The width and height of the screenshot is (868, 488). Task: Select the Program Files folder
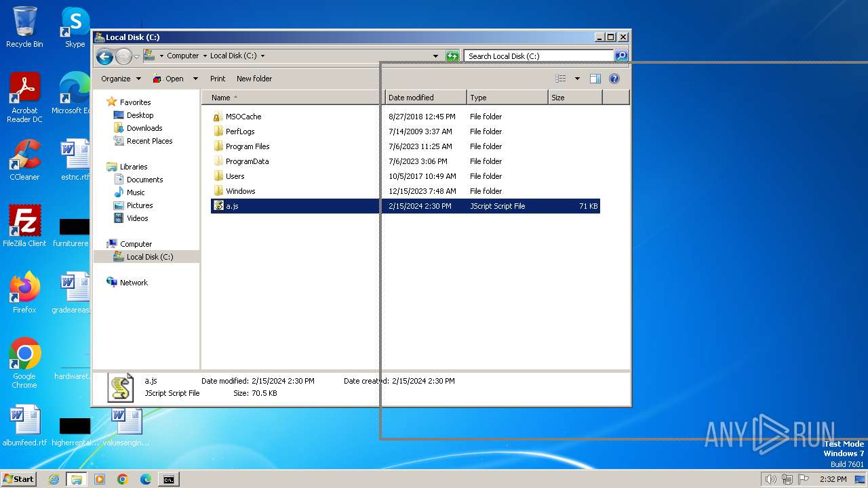coord(248,146)
